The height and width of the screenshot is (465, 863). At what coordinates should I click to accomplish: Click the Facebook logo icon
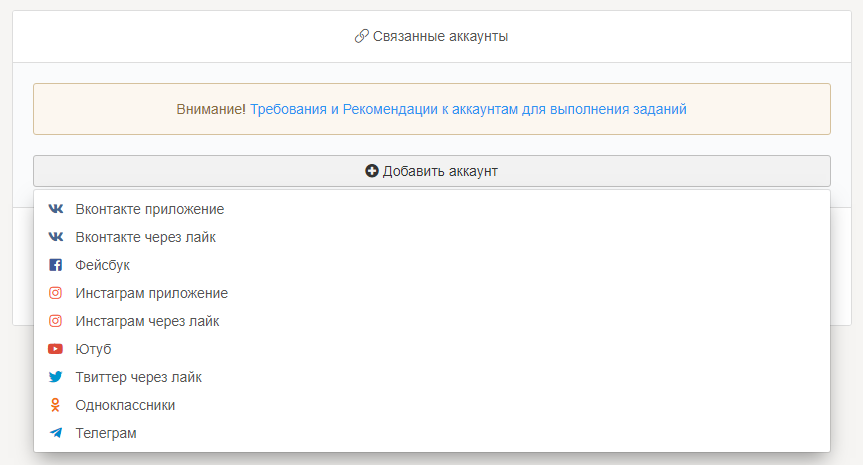point(56,266)
